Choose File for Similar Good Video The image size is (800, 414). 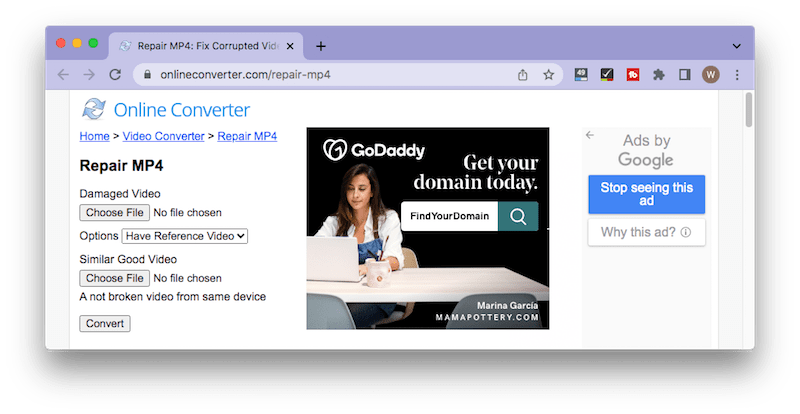[114, 278]
